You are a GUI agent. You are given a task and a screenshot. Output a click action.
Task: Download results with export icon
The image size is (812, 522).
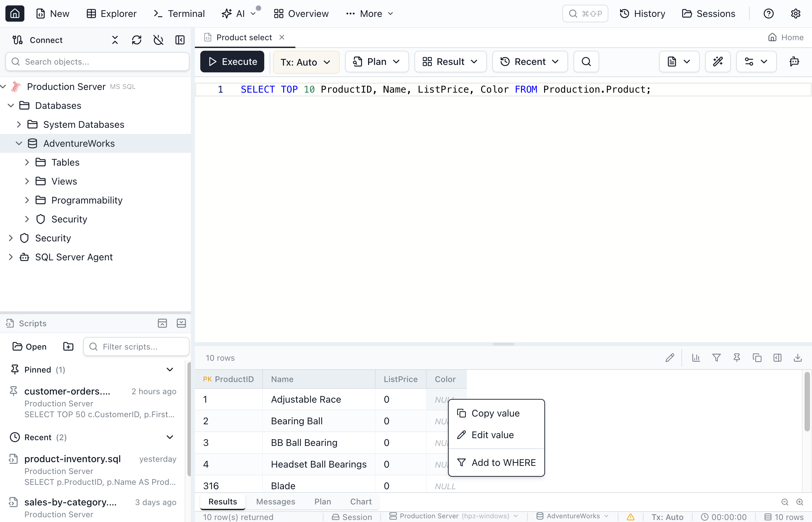(x=798, y=358)
